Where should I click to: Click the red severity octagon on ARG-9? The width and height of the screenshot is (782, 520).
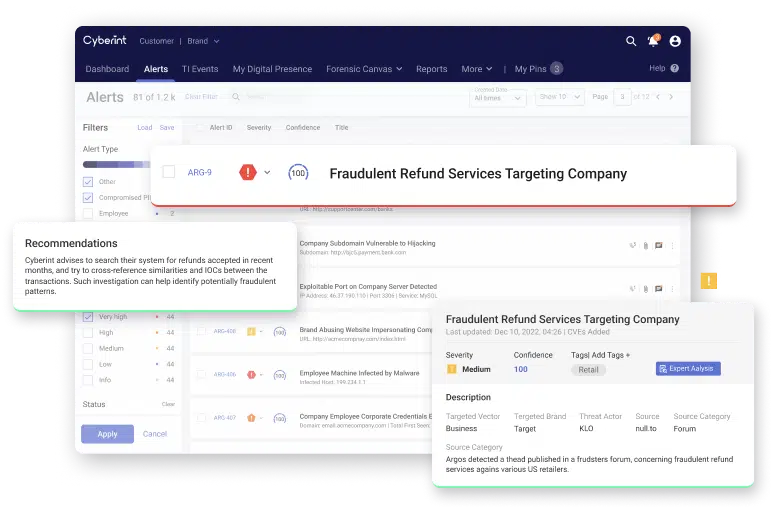(x=248, y=173)
